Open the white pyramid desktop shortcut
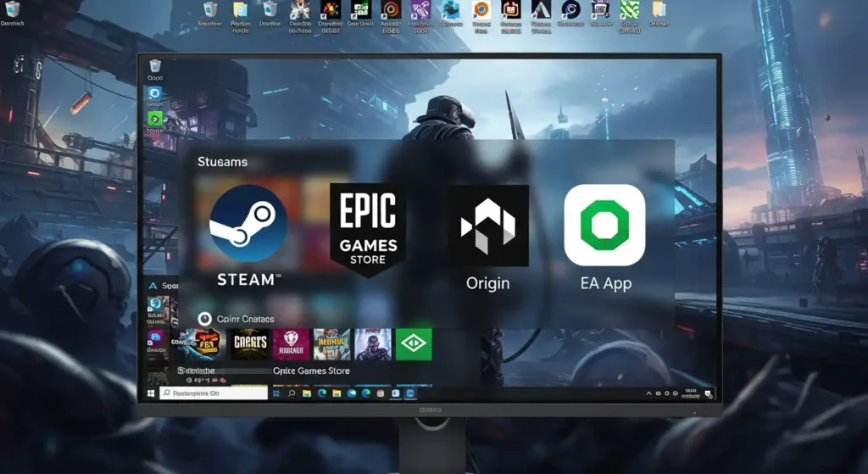Image resolution: width=868 pixels, height=474 pixels. coord(541,9)
